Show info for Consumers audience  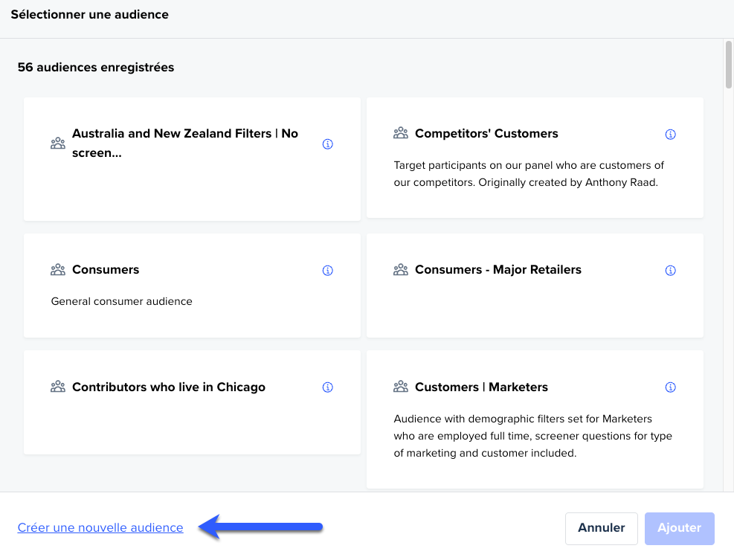327,271
